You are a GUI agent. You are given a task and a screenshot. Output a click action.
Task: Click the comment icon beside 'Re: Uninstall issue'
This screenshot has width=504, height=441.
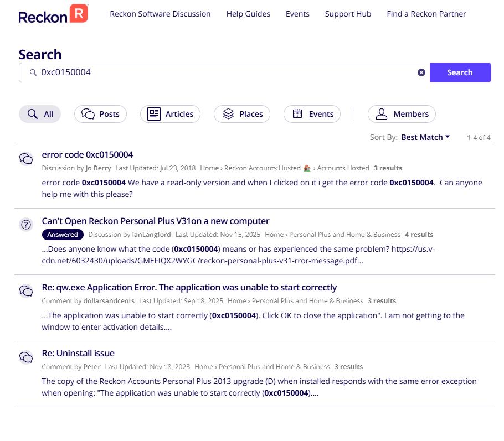[26, 357]
